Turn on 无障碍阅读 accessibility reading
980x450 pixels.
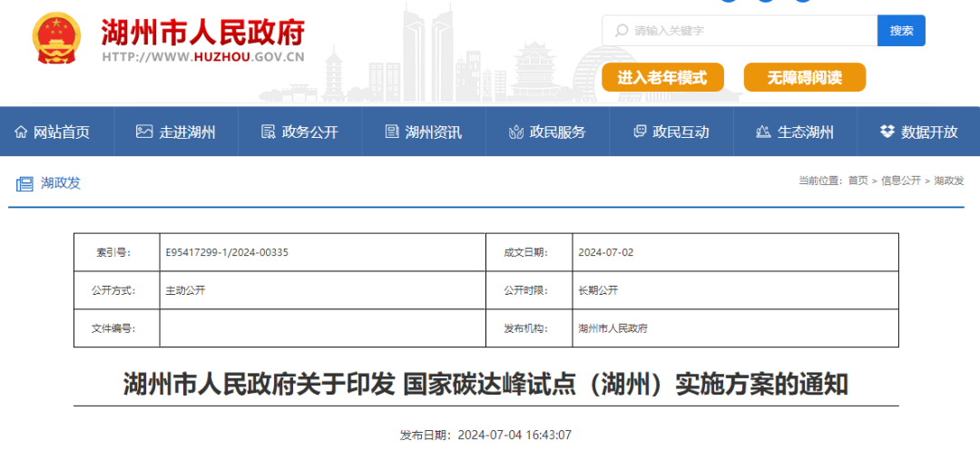(804, 78)
